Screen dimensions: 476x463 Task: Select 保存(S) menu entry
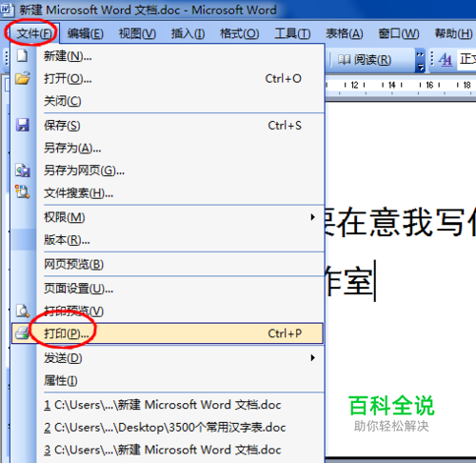pyautogui.click(x=168, y=126)
